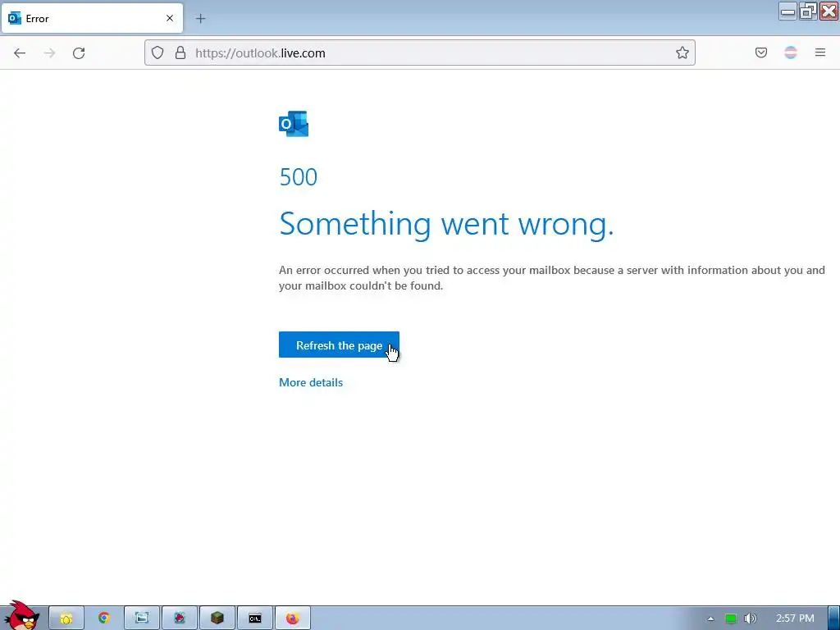Click the Show desktop strip
This screenshot has height=630, width=840.
(x=833, y=619)
